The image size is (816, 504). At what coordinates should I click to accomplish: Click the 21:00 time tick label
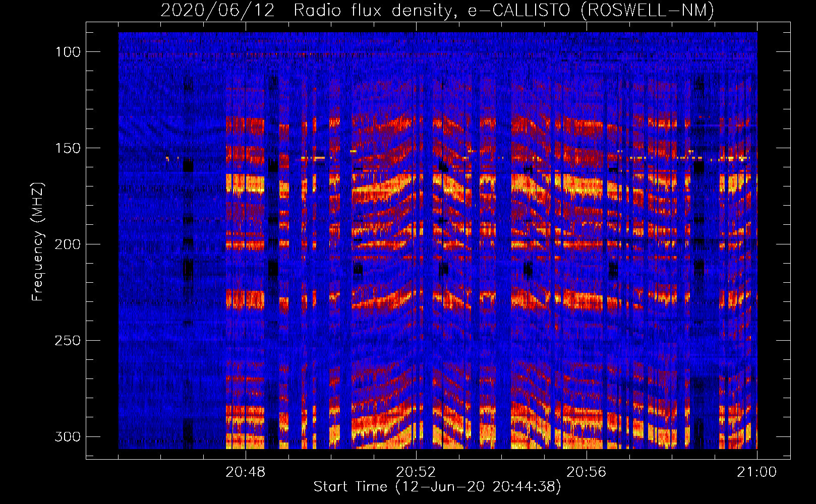tap(757, 472)
